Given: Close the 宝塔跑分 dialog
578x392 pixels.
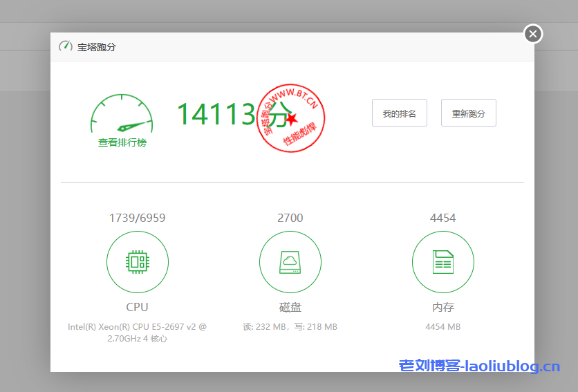Looking at the screenshot, I should (533, 34).
